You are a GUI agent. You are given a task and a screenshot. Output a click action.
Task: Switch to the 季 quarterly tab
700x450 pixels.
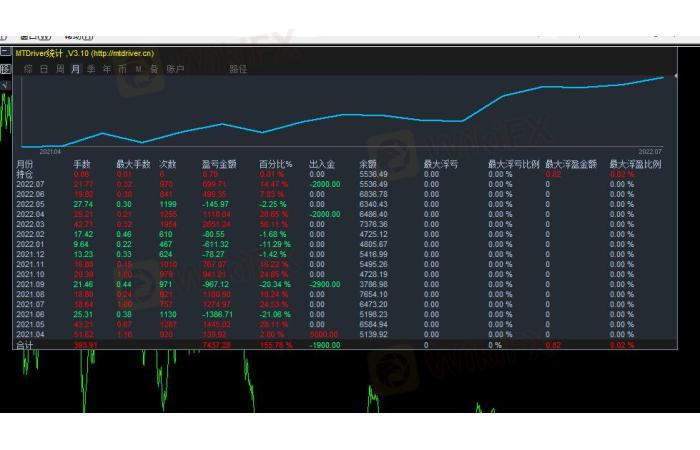click(x=92, y=69)
